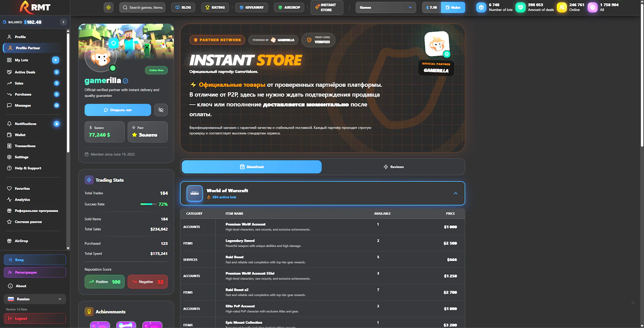The height and width of the screenshot is (328, 644).
Task: Toggle the crossed-eye visibility button
Action: [x=161, y=110]
